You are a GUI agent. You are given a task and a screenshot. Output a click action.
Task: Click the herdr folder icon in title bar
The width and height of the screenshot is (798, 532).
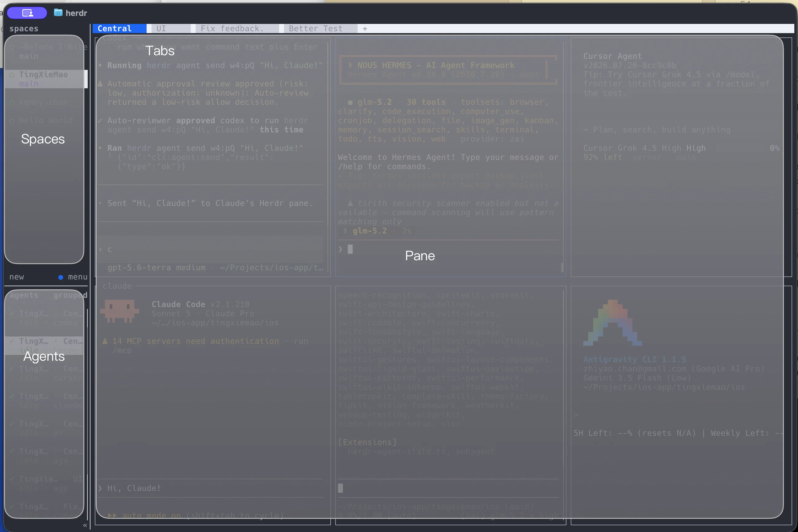click(x=58, y=13)
